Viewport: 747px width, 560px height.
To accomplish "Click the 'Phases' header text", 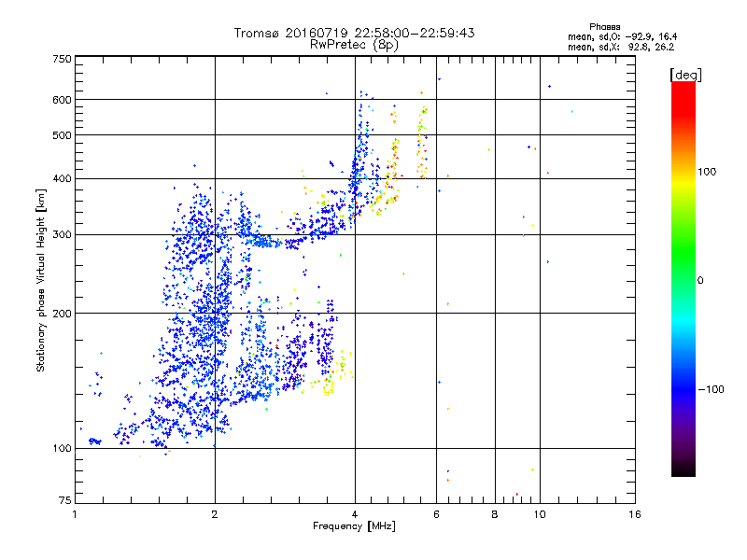I will point(604,27).
